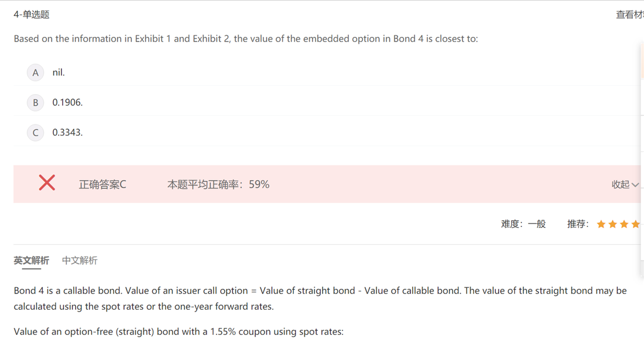This screenshot has height=342, width=644.
Task: Select option A circle
Action: pyautogui.click(x=35, y=72)
